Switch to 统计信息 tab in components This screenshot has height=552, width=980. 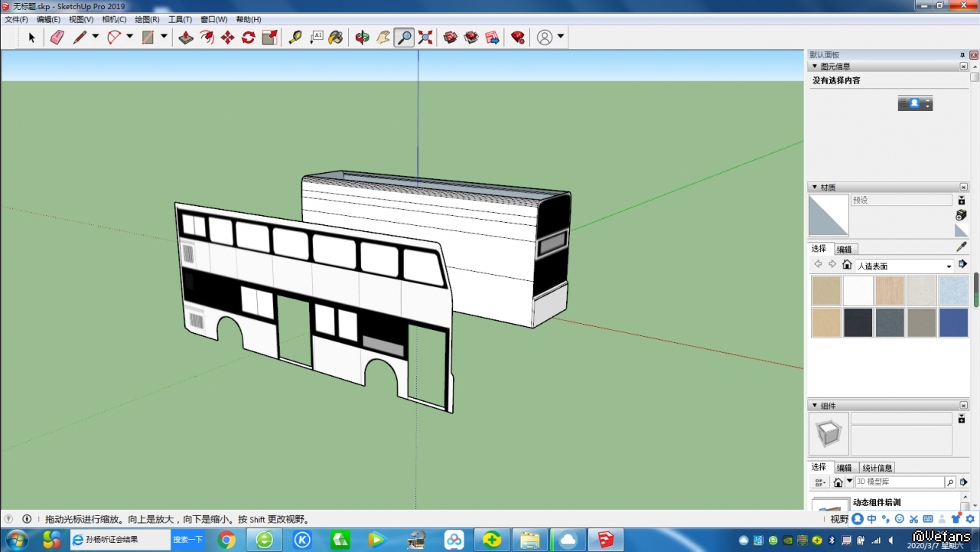[x=877, y=468]
